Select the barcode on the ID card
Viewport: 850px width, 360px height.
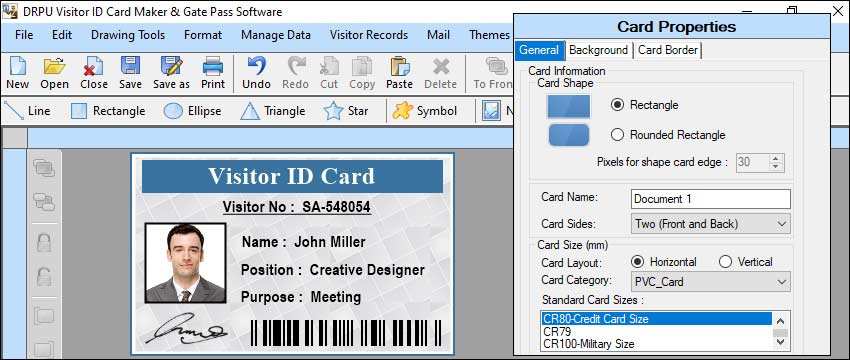click(346, 333)
